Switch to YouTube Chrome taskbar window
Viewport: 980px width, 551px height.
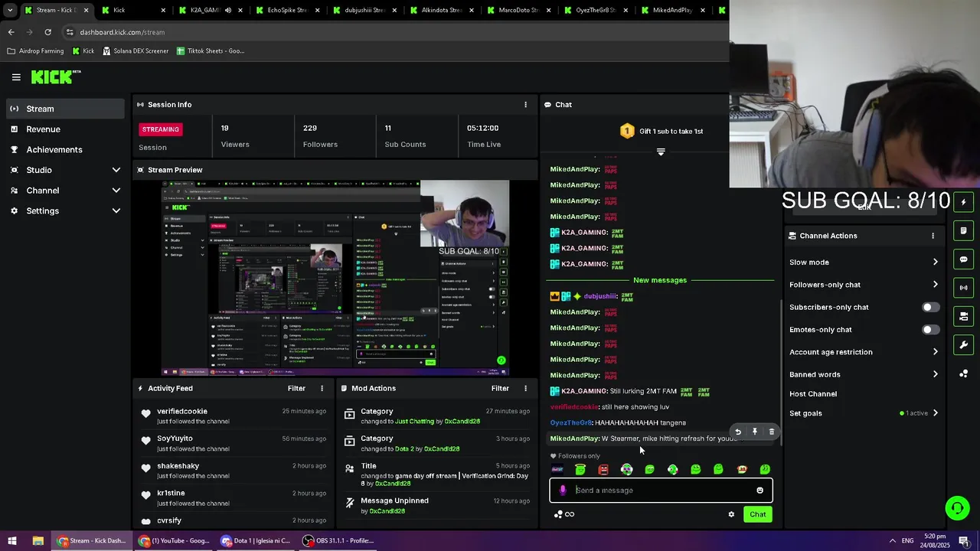tap(174, 540)
